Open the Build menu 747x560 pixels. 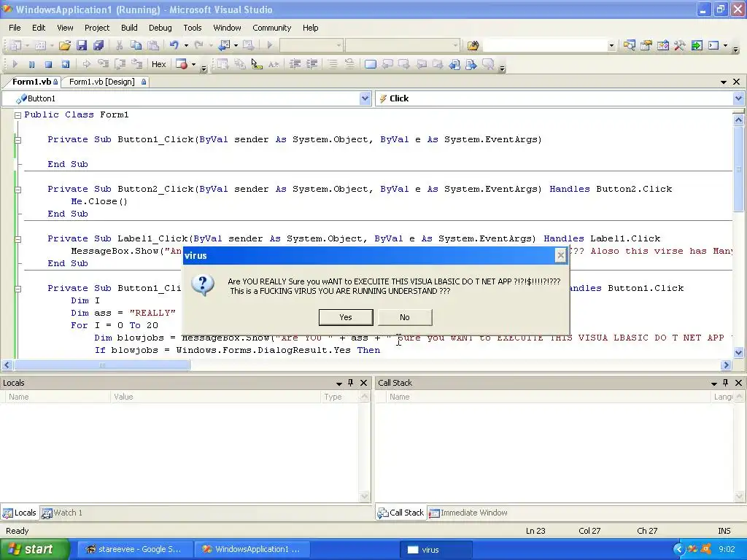pyautogui.click(x=129, y=28)
